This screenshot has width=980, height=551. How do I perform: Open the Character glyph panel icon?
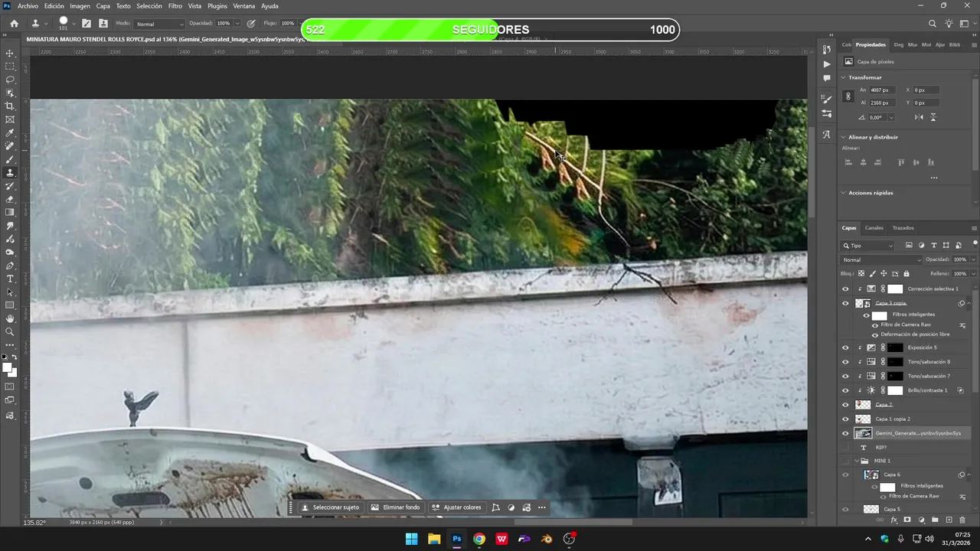[827, 135]
